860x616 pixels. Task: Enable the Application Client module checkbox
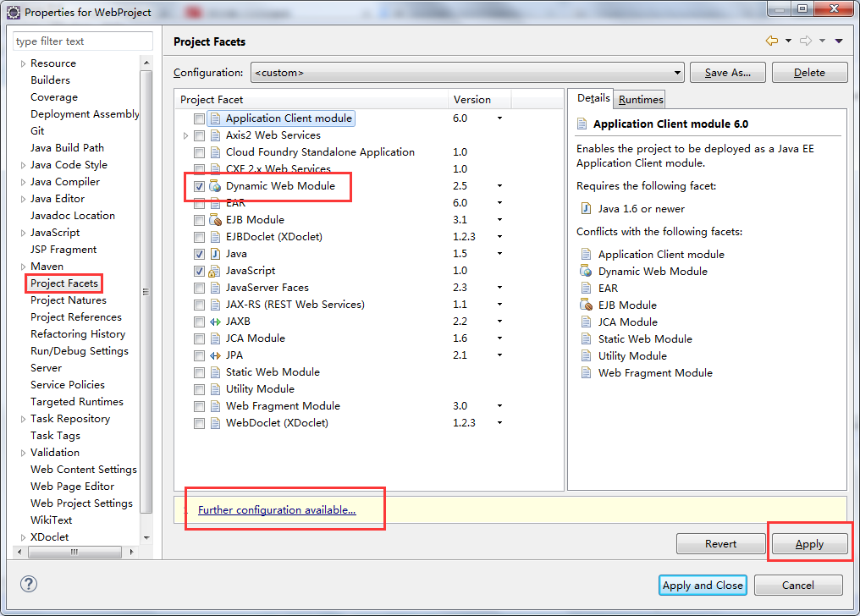pos(199,118)
